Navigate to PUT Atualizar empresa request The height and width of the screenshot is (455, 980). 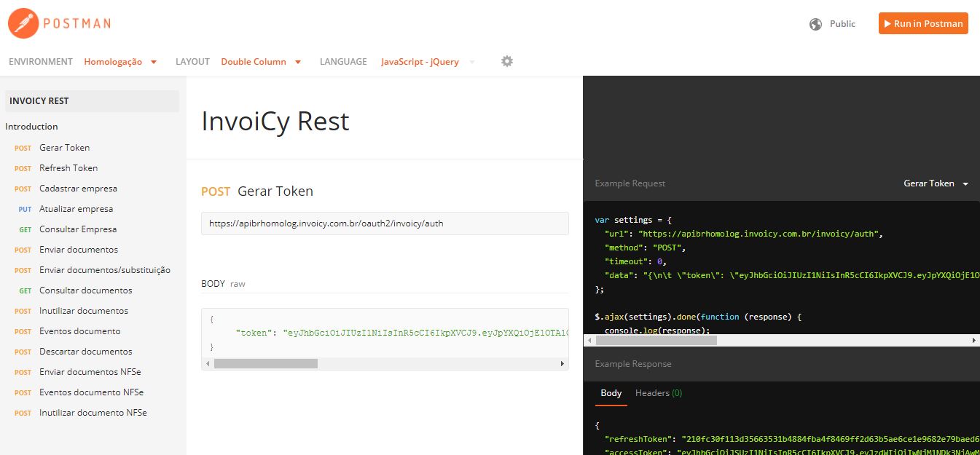pos(76,209)
